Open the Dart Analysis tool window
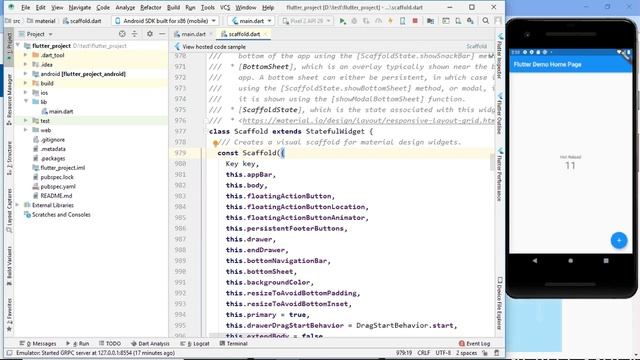The width and height of the screenshot is (640, 360). pos(150,344)
